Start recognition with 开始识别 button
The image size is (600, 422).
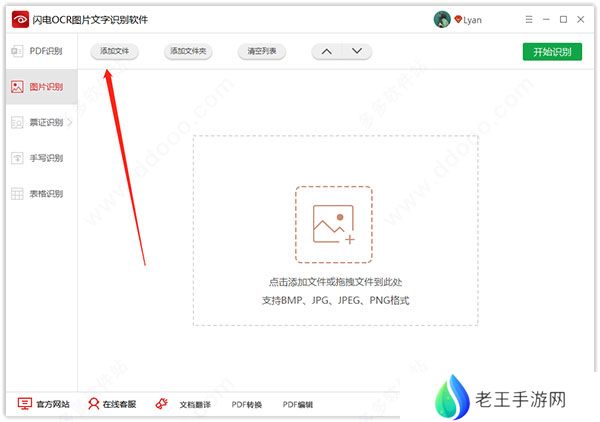point(552,52)
